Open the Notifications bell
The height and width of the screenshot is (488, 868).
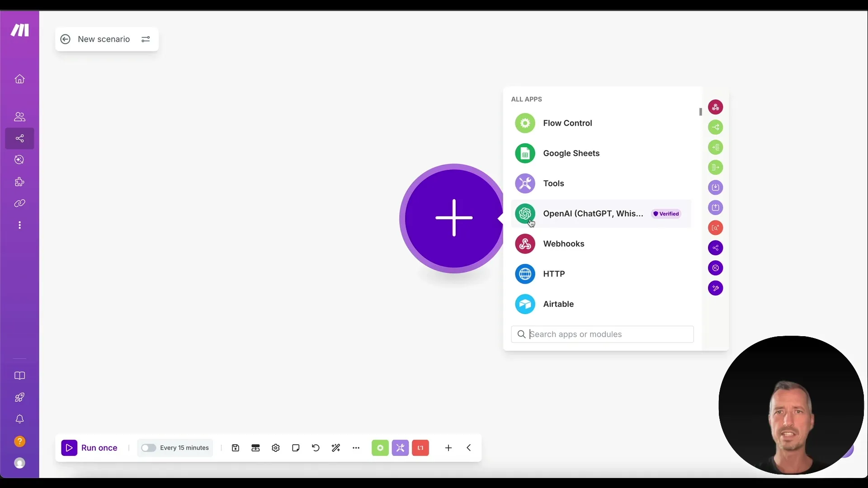pos(19,419)
